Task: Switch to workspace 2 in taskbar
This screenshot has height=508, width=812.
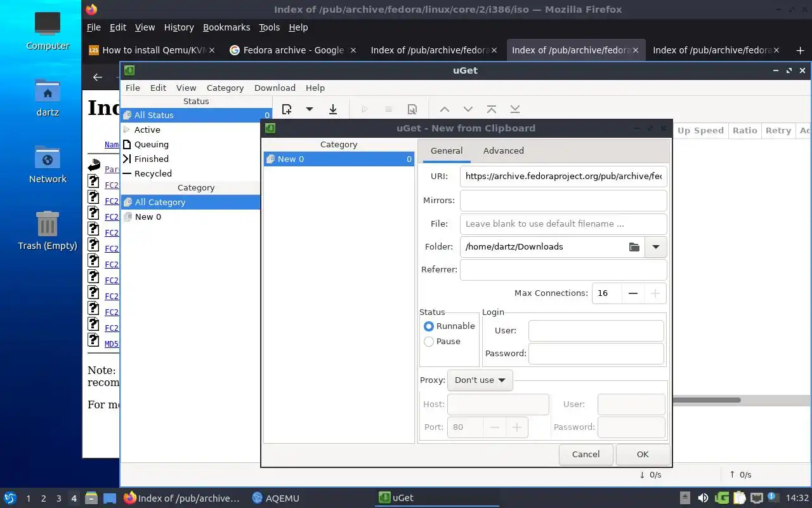Action: pyautogui.click(x=43, y=498)
